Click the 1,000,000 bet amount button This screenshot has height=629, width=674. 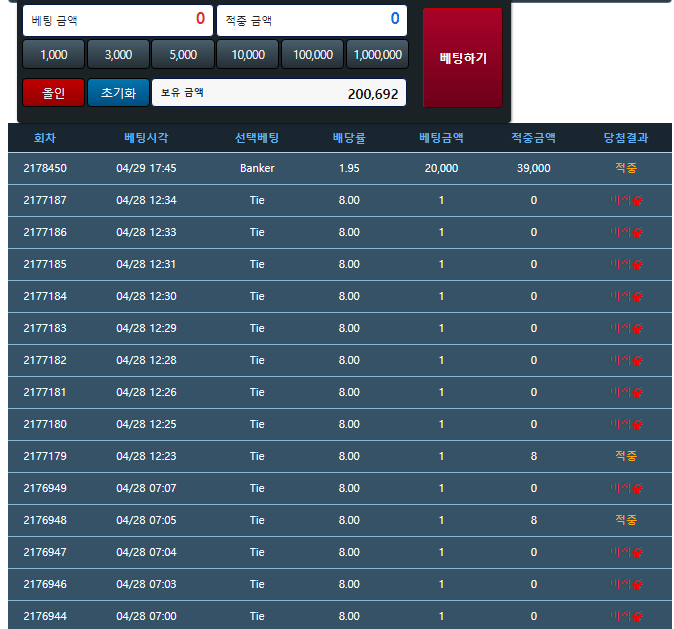pos(378,55)
